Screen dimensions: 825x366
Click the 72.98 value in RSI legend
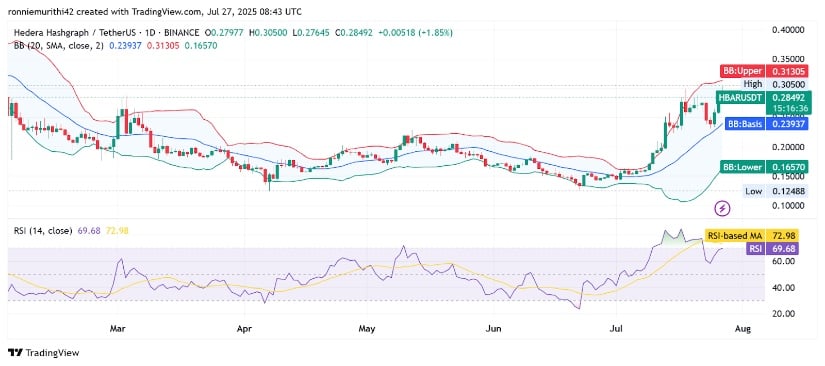pyautogui.click(x=118, y=230)
